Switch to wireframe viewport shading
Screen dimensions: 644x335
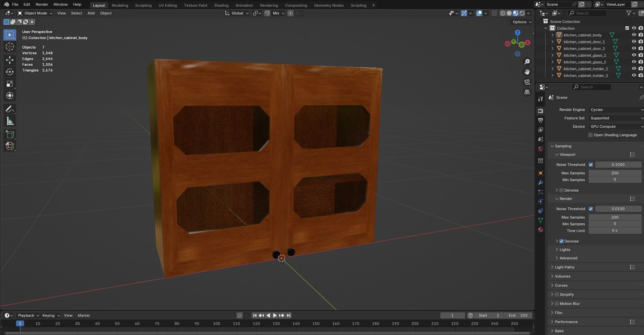coord(503,13)
